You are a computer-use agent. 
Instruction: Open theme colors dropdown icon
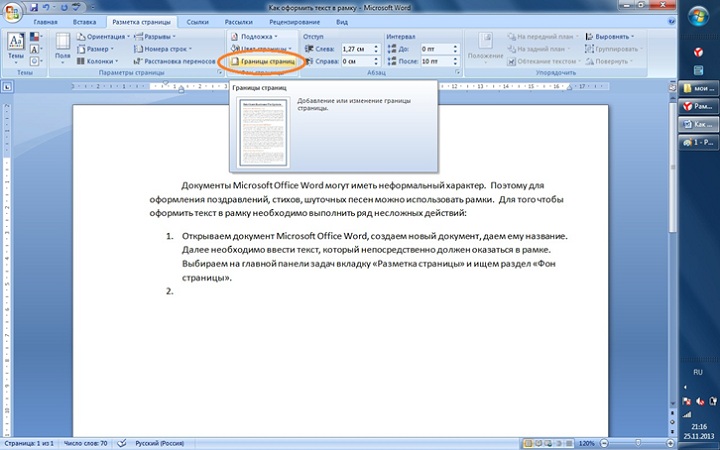[36, 37]
